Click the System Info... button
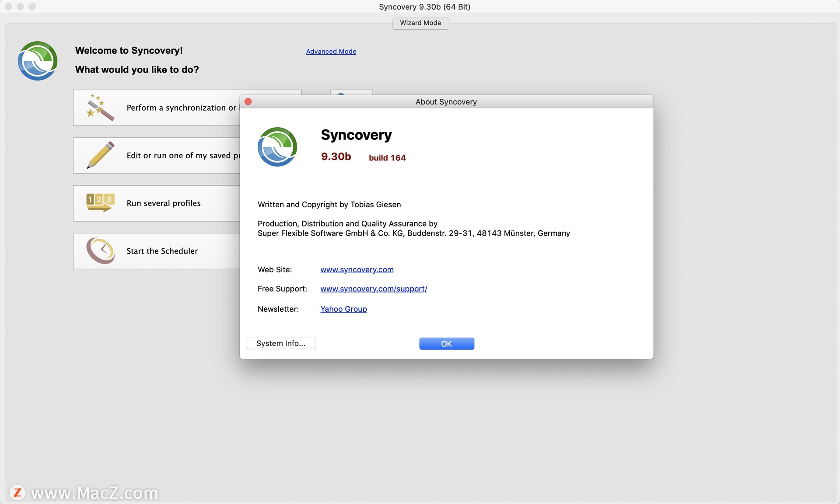This screenshot has height=504, width=840. (x=281, y=343)
